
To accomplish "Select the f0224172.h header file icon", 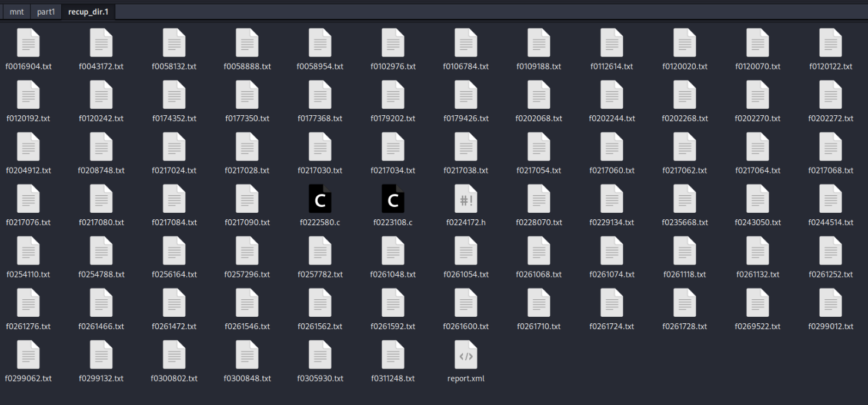I will (x=466, y=199).
